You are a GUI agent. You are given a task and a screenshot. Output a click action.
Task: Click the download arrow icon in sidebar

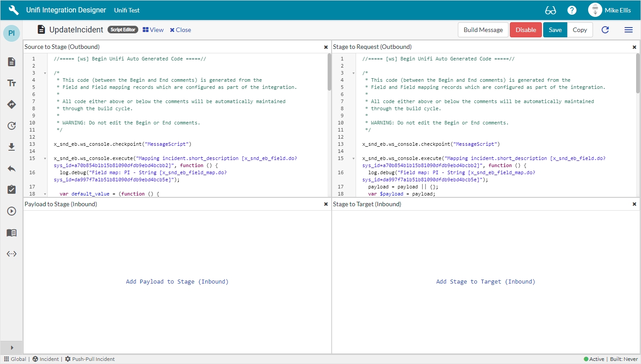tap(12, 147)
